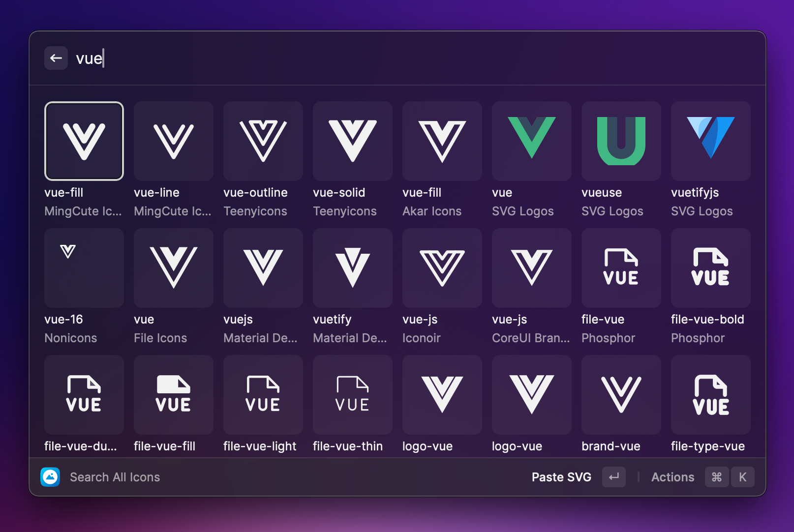Pick the small vue-16 Nonicons icon
The height and width of the screenshot is (532, 794).
click(84, 268)
